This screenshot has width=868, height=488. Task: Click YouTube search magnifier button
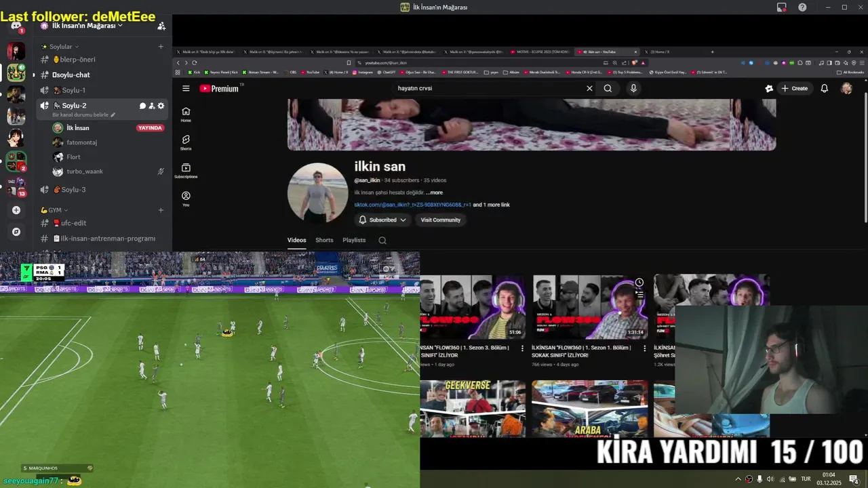[x=608, y=88]
